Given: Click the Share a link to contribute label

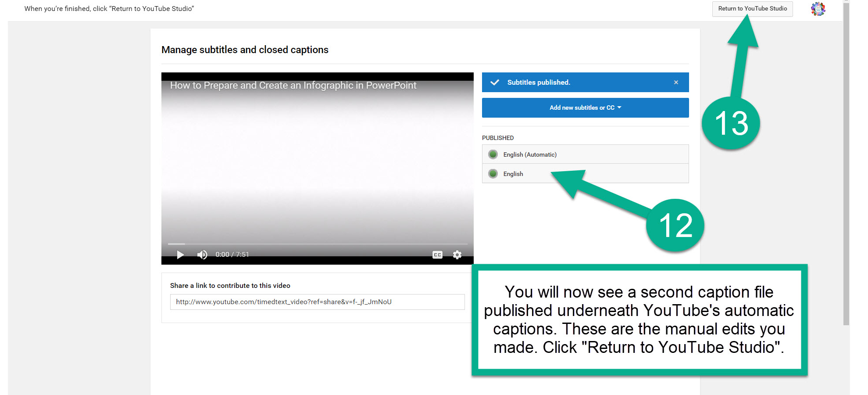Looking at the screenshot, I should (230, 285).
